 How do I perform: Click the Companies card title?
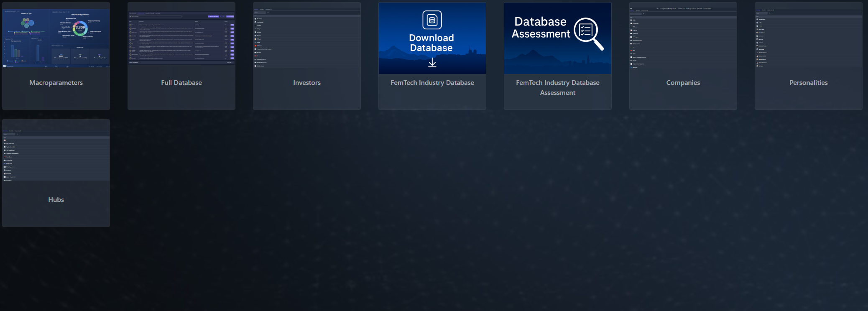[683, 83]
